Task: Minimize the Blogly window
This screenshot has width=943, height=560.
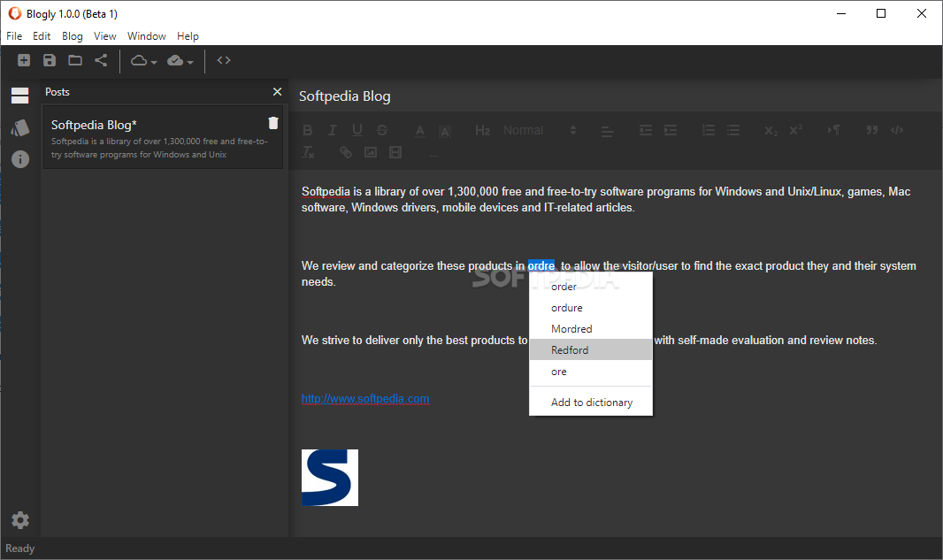Action: (x=841, y=13)
